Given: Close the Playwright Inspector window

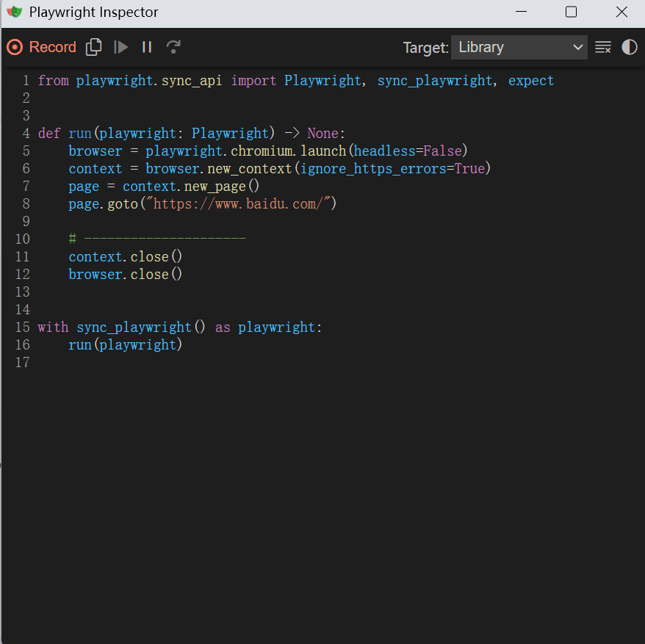Looking at the screenshot, I should click(x=621, y=12).
